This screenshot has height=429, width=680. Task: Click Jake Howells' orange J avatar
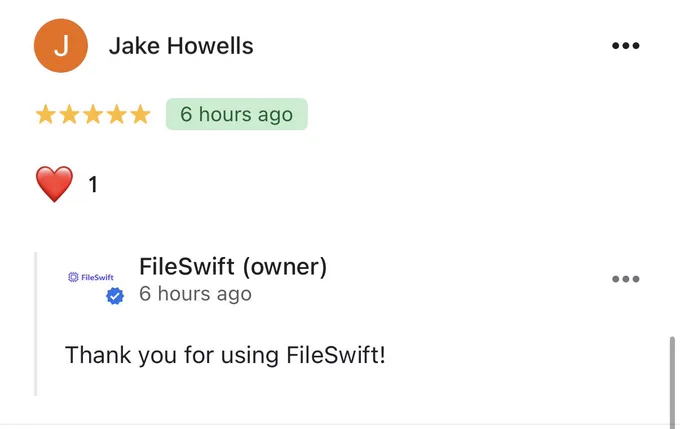click(x=61, y=46)
